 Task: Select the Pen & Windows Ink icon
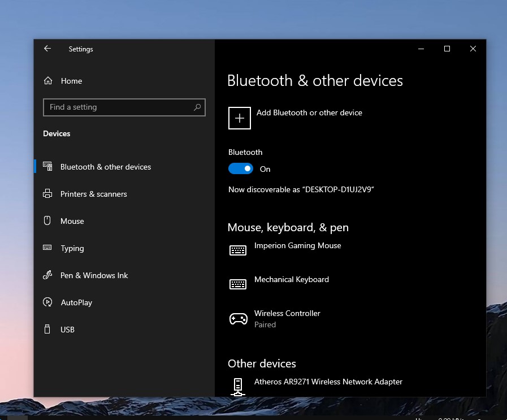[x=49, y=275]
